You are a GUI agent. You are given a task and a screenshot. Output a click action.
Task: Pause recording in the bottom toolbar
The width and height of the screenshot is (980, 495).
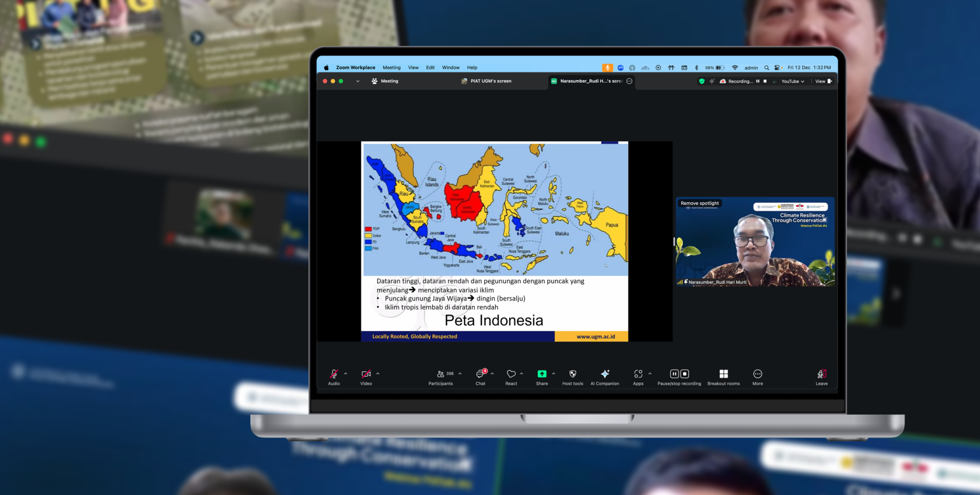click(674, 374)
